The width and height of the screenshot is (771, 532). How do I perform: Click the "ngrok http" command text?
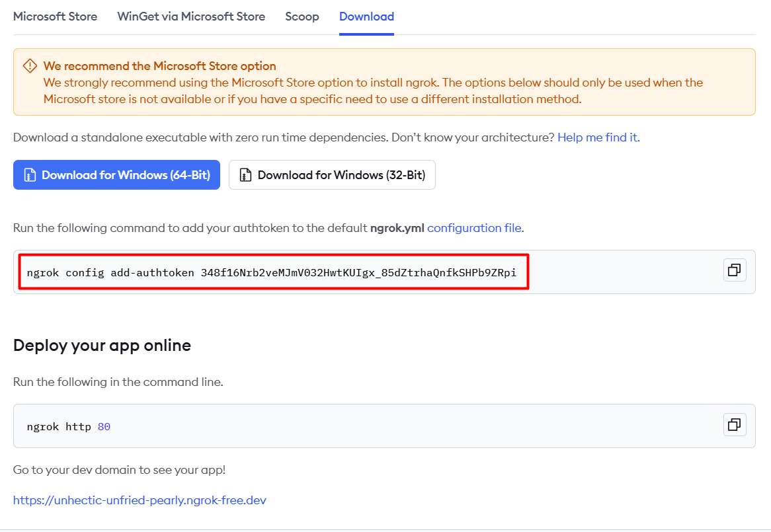[x=59, y=427]
